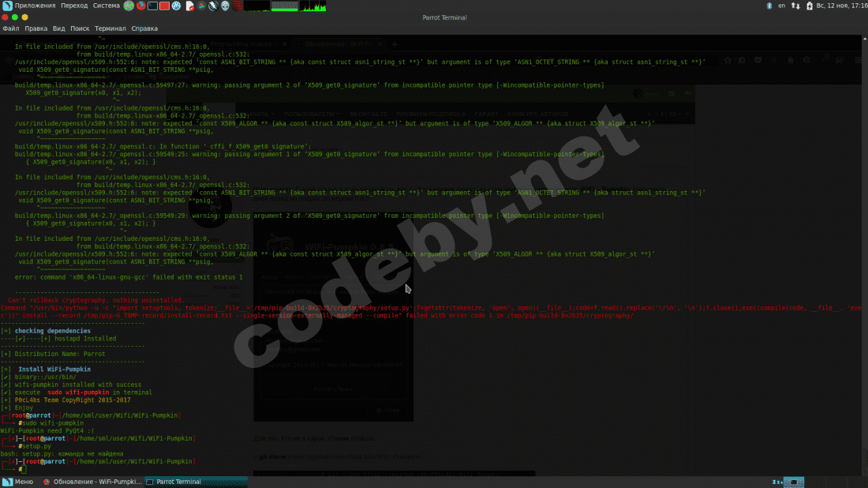Click the Parrot Terminal taskbar button
The height and width of the screenshot is (488, 868).
click(196, 482)
